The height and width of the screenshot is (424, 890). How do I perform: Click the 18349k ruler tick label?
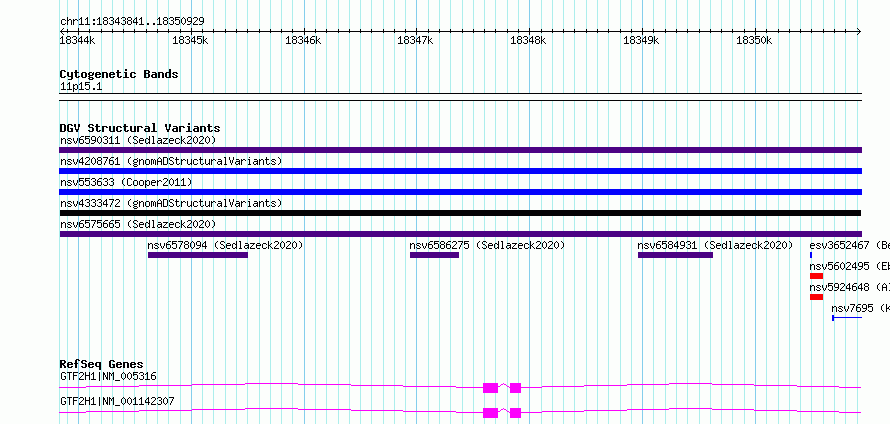[x=641, y=40]
